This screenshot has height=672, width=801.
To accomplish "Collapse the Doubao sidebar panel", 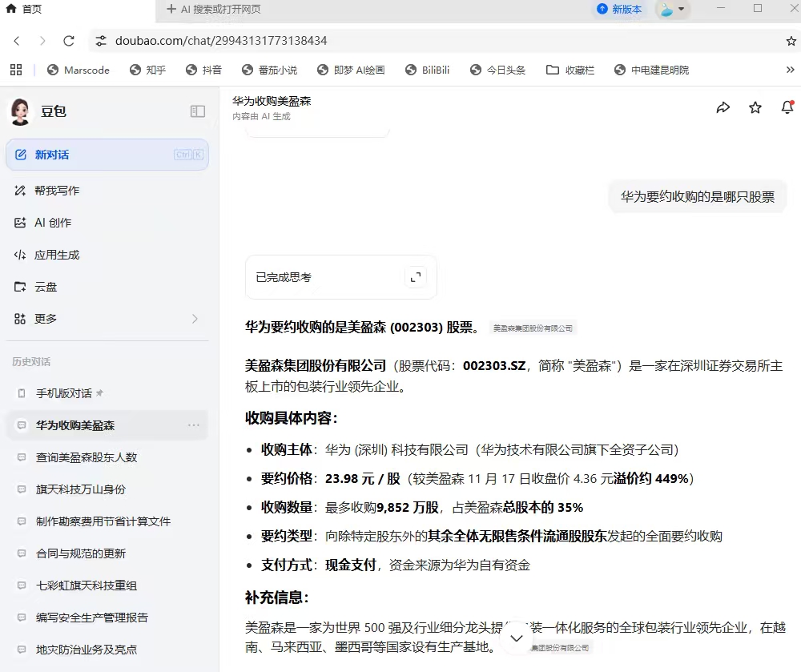I will [x=197, y=111].
